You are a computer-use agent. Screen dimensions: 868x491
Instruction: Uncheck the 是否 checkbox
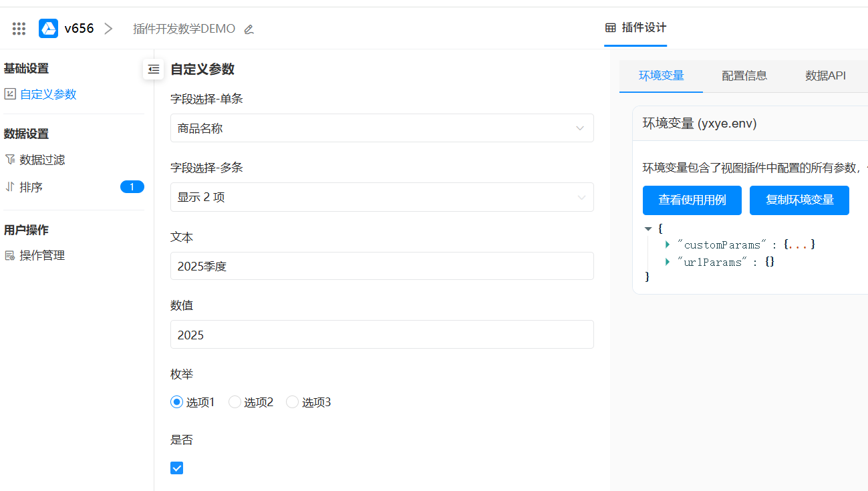(177, 468)
